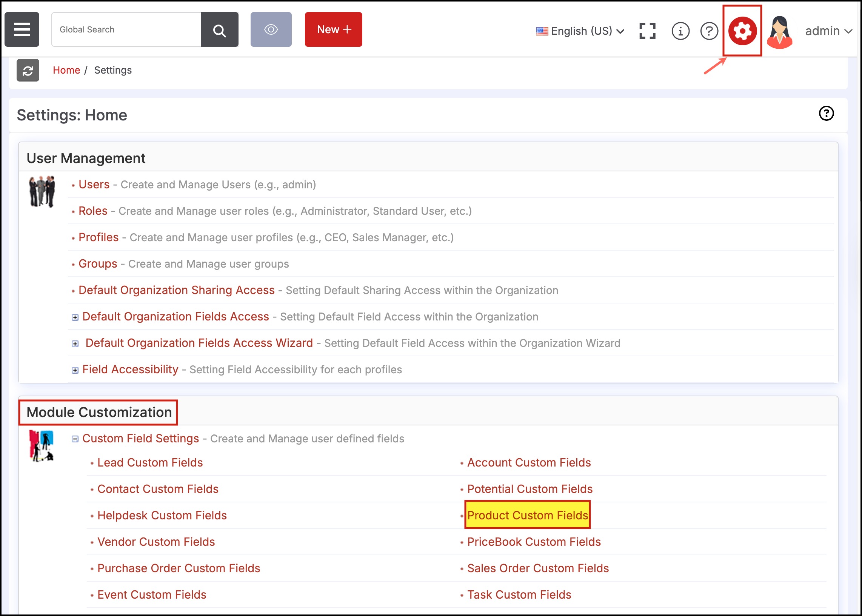The image size is (862, 616).
Task: Open Profiles settings link
Action: pos(99,237)
